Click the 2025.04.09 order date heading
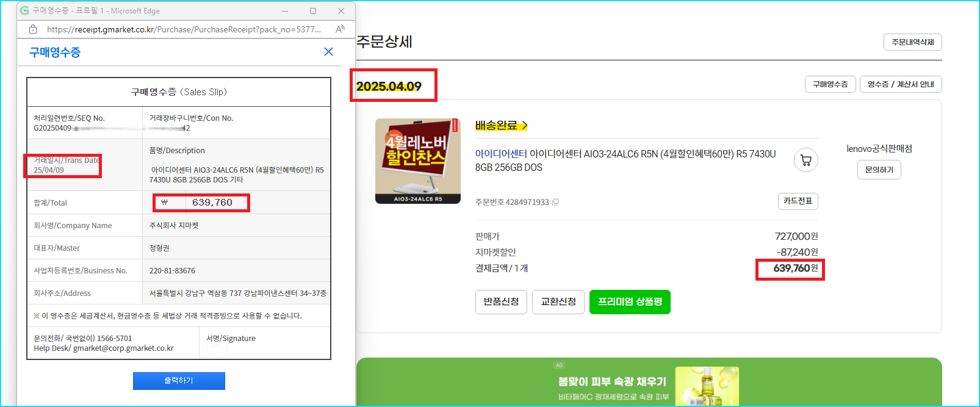Viewport: 980px width, 407px height. coord(389,86)
